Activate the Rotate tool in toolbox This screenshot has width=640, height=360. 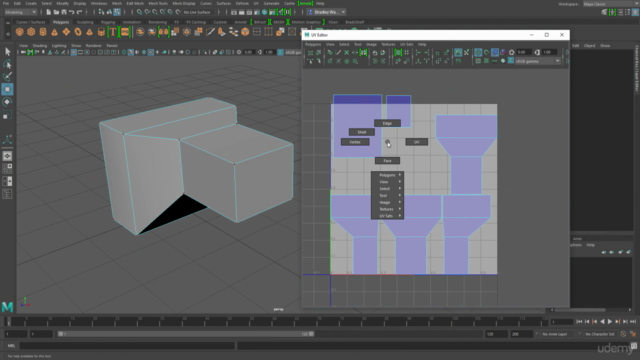click(7, 102)
